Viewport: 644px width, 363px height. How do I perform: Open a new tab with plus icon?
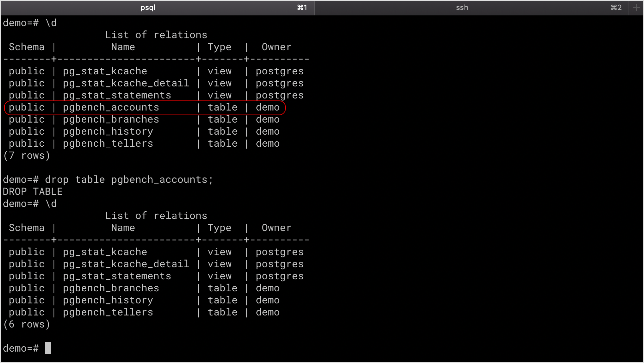tap(636, 8)
